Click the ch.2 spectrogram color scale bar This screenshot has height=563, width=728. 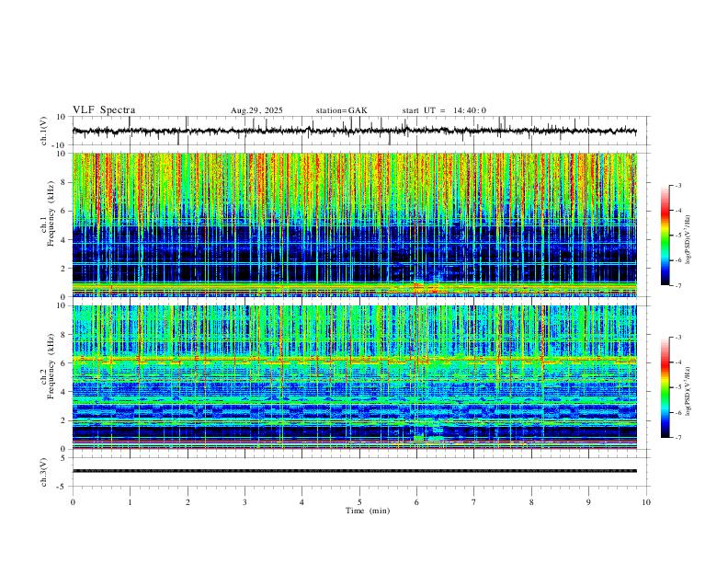point(665,387)
